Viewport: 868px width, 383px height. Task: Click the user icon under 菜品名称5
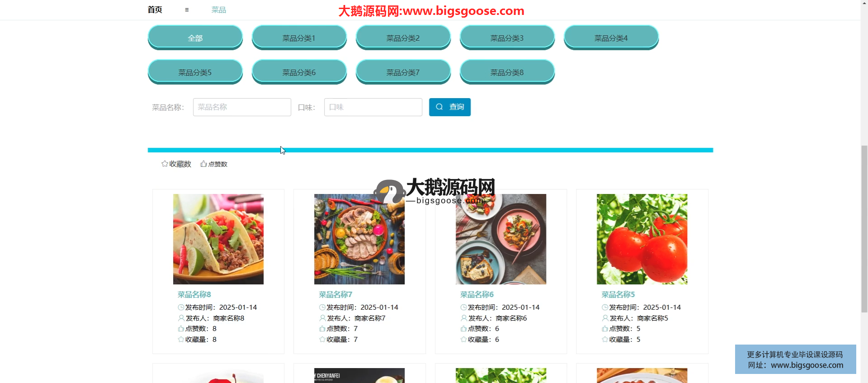605,318
